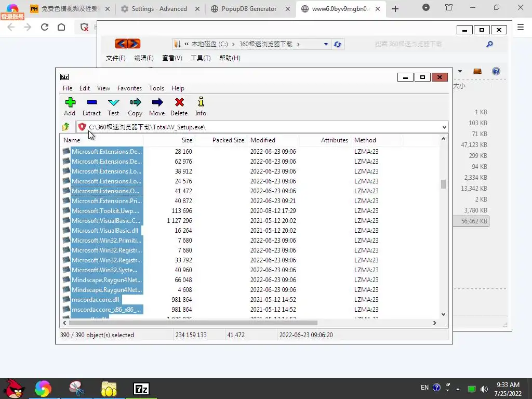Show hidden system tray icons
The height and width of the screenshot is (399, 532).
(458, 389)
